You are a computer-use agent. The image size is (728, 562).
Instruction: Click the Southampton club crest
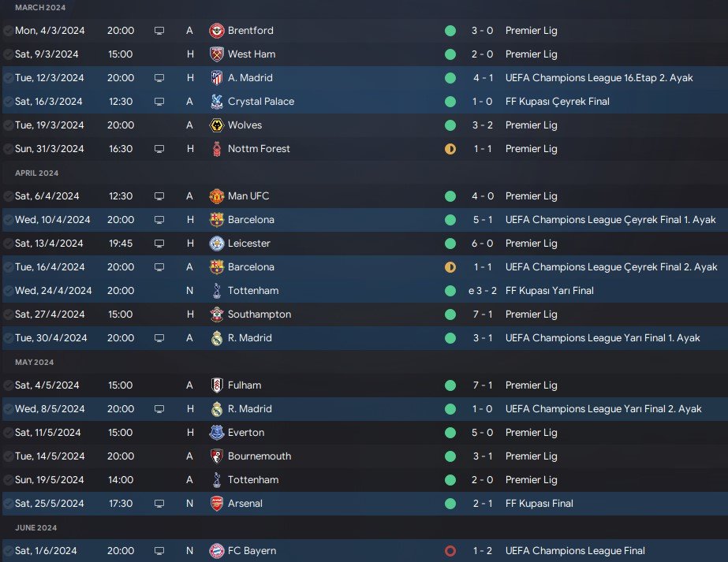tap(216, 314)
